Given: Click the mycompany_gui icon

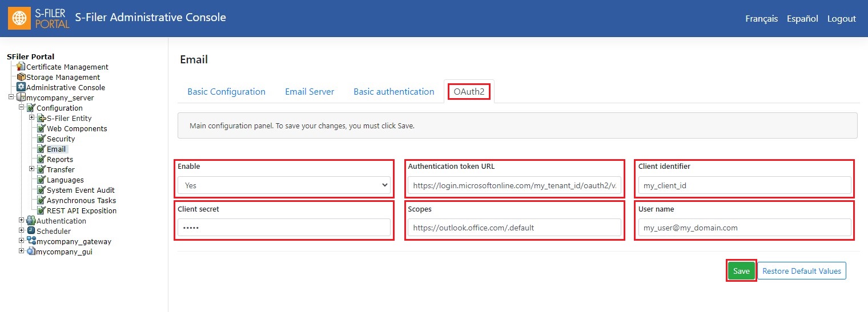Looking at the screenshot, I should (31, 252).
